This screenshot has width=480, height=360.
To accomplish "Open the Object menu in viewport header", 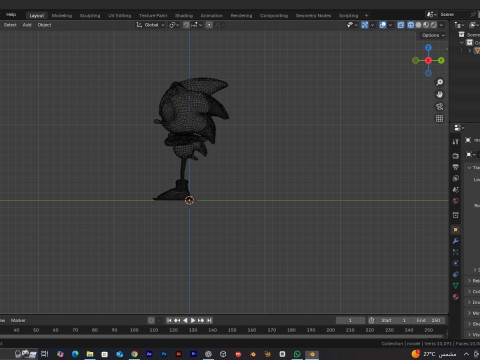I will 44,25.
